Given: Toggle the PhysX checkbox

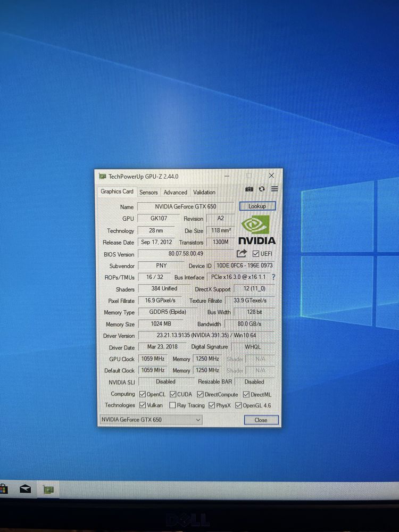Looking at the screenshot, I should (212, 405).
